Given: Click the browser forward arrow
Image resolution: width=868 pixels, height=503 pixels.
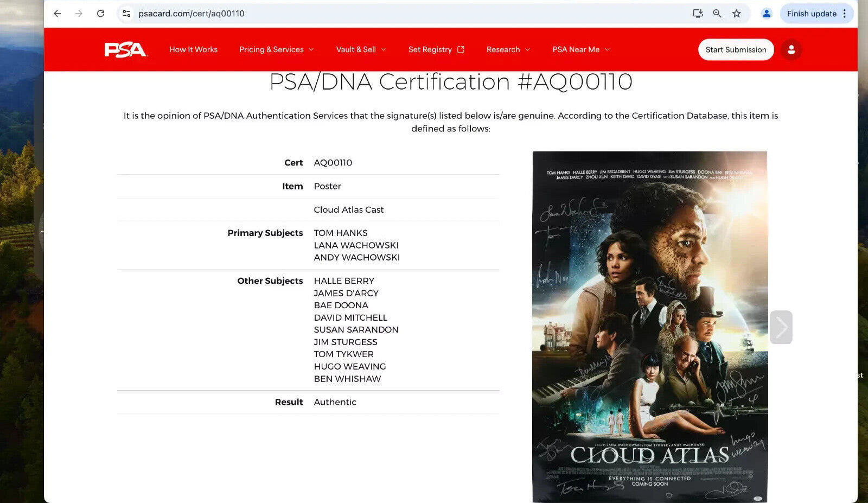Looking at the screenshot, I should coord(79,14).
